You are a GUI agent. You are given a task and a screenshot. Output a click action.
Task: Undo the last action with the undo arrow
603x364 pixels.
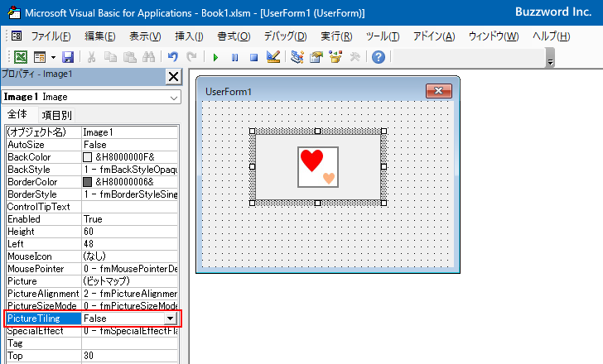click(172, 57)
